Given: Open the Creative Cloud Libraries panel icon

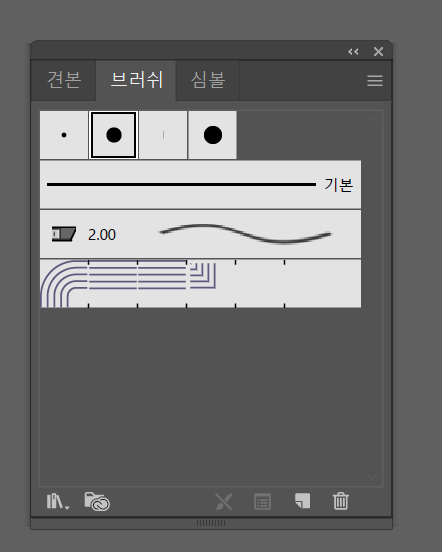Looking at the screenshot, I should coord(97,501).
